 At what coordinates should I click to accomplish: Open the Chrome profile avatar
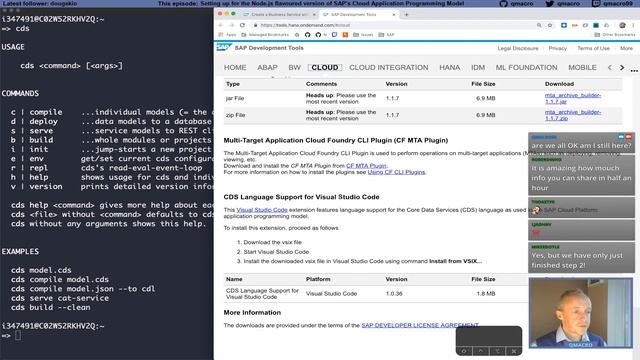(x=622, y=25)
